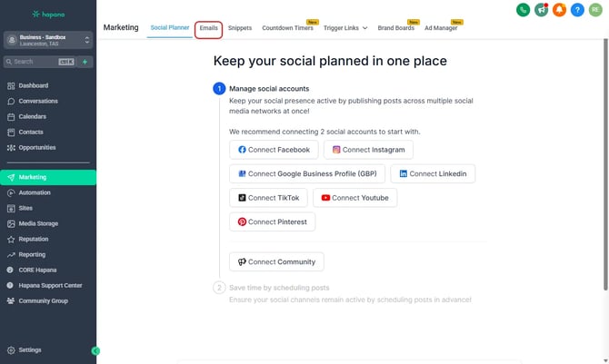Switch to the Emails tab

(208, 28)
